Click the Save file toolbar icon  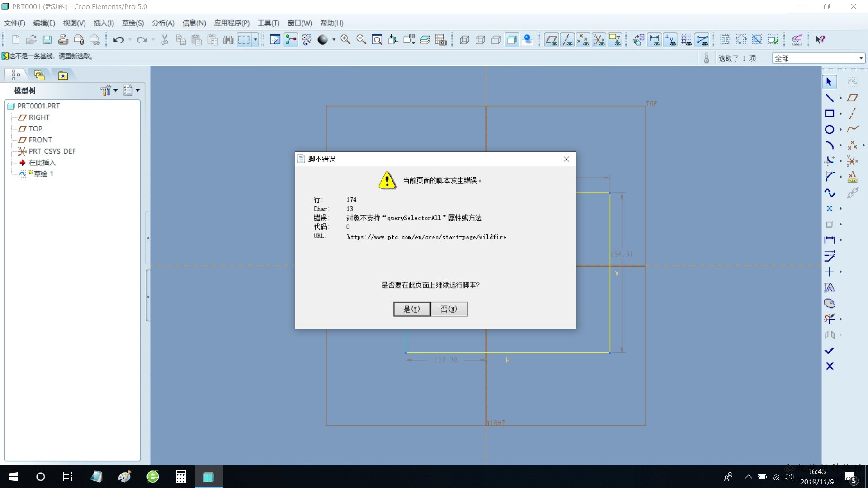(x=47, y=40)
